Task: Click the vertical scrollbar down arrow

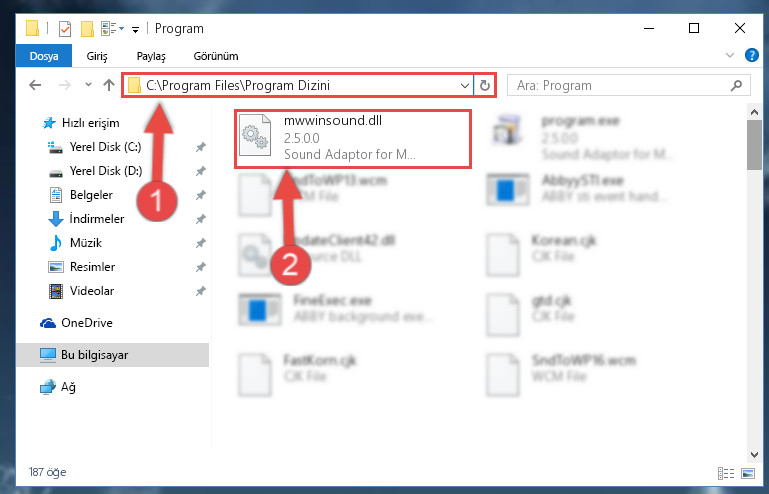Action: click(x=754, y=455)
